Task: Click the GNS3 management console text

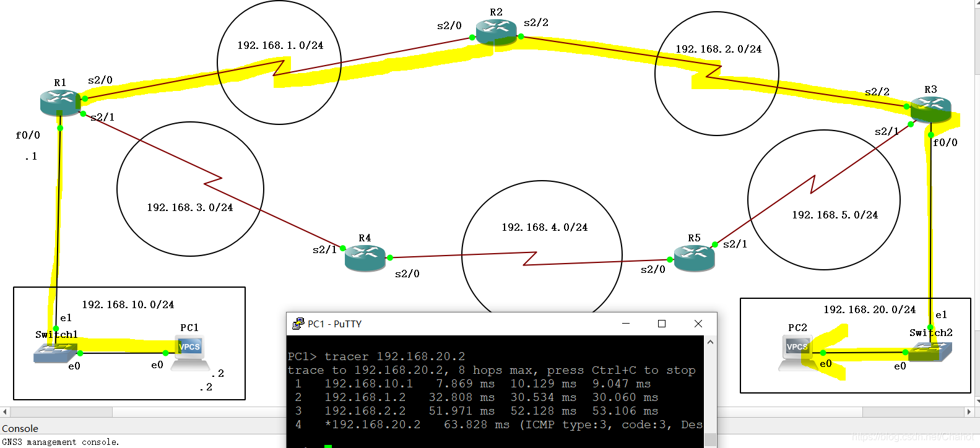Action: point(60,442)
